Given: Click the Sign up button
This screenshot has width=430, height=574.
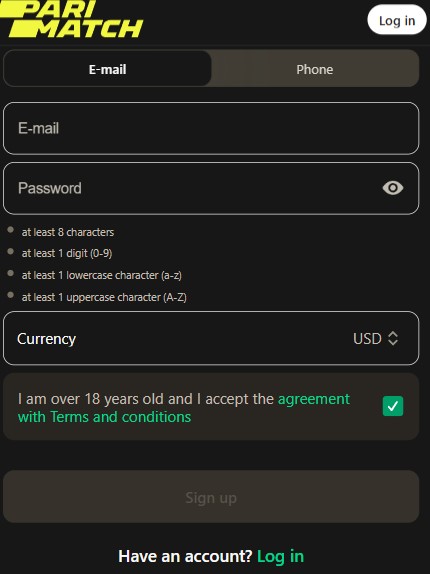Looking at the screenshot, I should click(x=211, y=497).
